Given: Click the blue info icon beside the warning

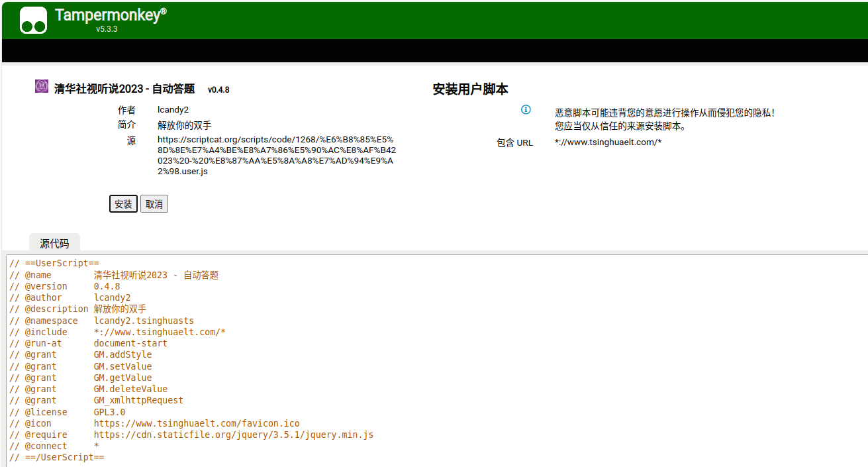Looking at the screenshot, I should click(x=526, y=110).
